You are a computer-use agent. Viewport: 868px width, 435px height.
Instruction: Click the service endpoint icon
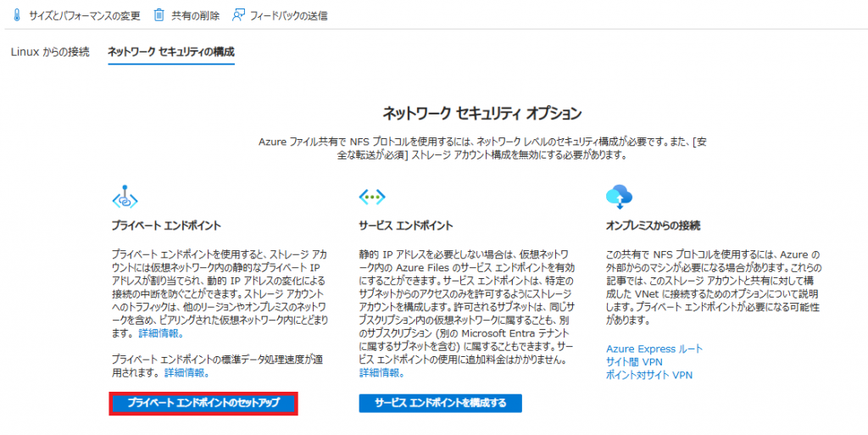(x=372, y=197)
